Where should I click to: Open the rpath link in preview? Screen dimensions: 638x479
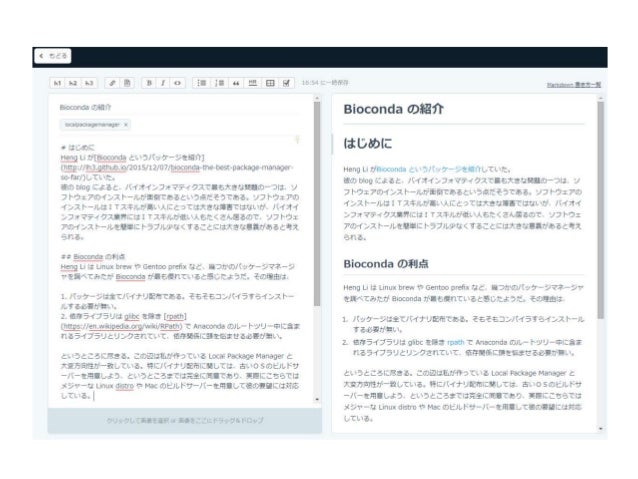[455, 342]
